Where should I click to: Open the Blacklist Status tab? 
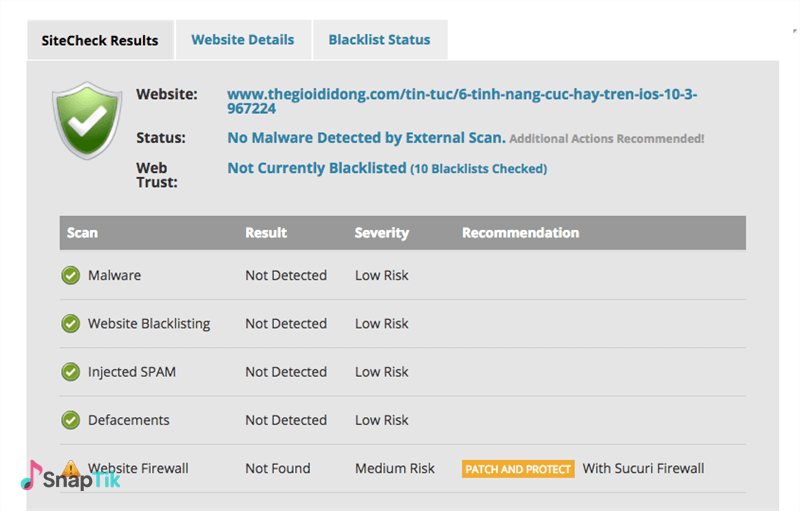[379, 40]
